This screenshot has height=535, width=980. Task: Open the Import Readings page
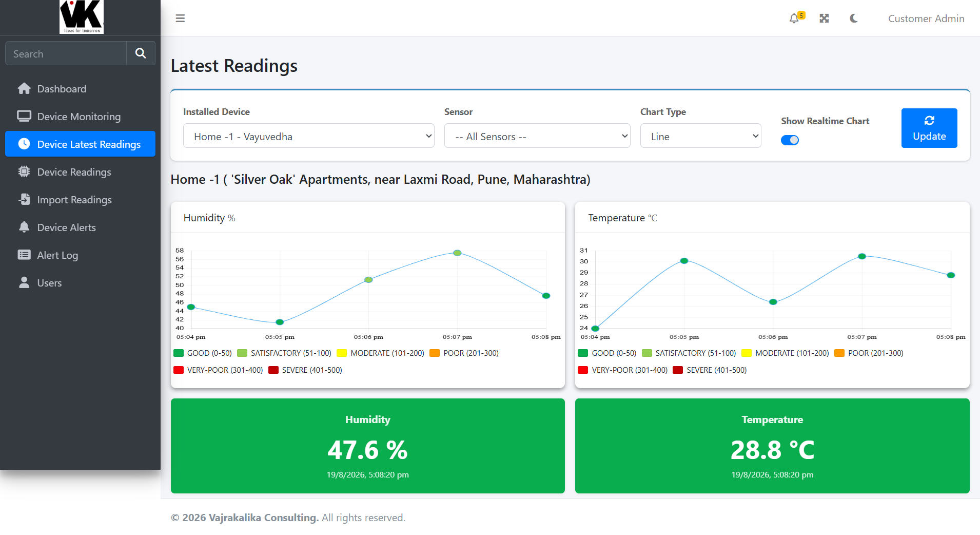(80, 200)
